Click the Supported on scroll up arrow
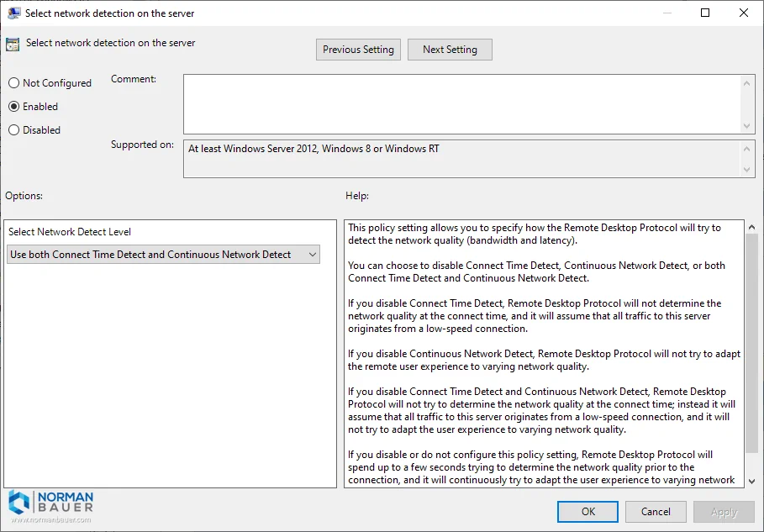Viewport: 764px width, 532px height. click(748, 148)
